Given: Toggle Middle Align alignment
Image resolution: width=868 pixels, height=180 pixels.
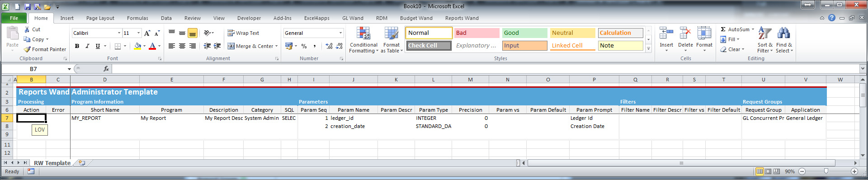Looking at the screenshot, I should coord(182,33).
